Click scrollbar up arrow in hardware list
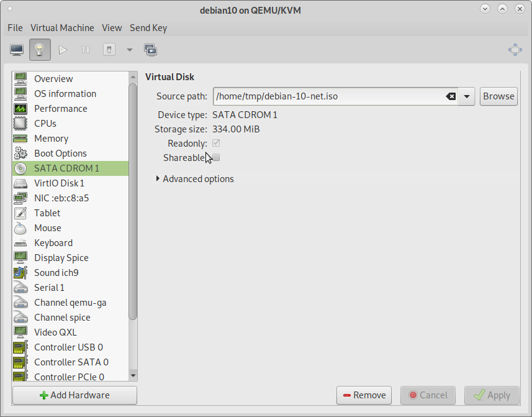This screenshot has width=532, height=417. point(133,77)
